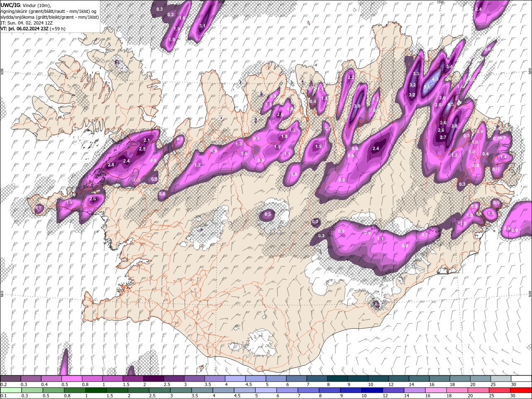Click the 'rigning/skúrir' legend description line
This screenshot has height=399, width=532.
click(48, 11)
